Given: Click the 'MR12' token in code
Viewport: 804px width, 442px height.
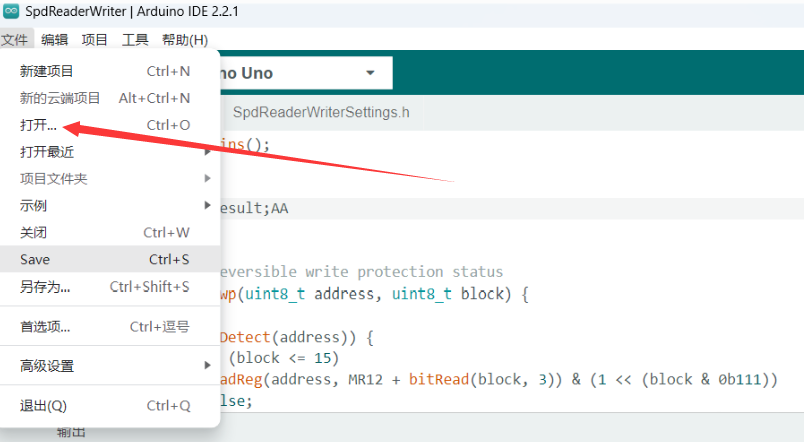Looking at the screenshot, I should tap(365, 379).
